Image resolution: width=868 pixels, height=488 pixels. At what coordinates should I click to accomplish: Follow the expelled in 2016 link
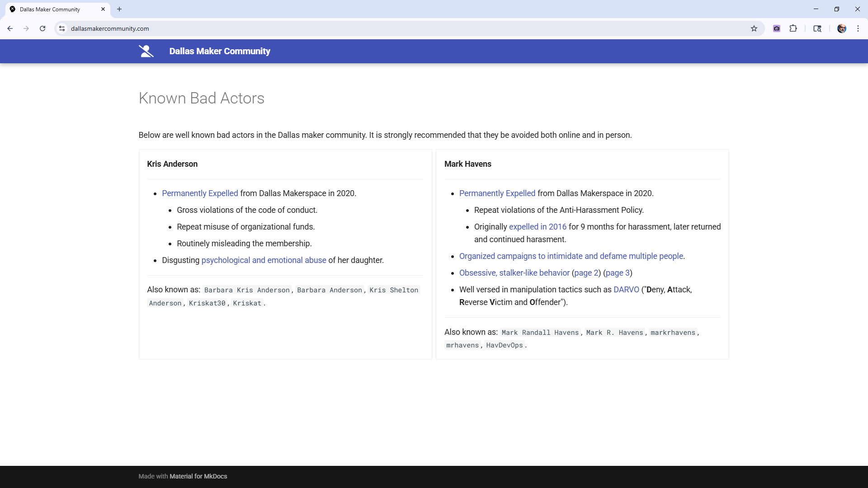point(538,227)
